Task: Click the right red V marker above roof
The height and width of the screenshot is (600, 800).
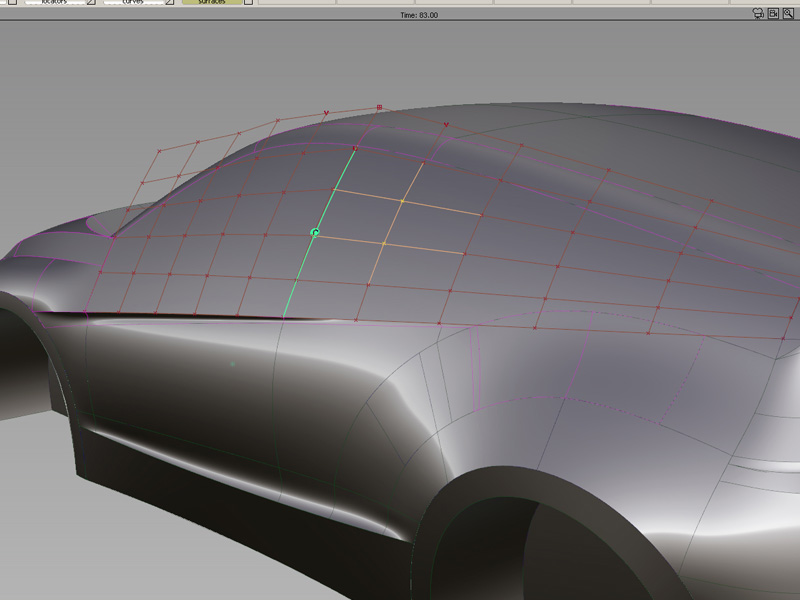Action: coord(445,125)
